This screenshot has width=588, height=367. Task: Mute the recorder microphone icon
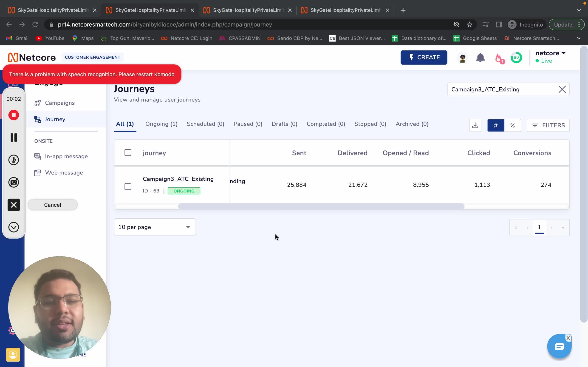tap(14, 160)
